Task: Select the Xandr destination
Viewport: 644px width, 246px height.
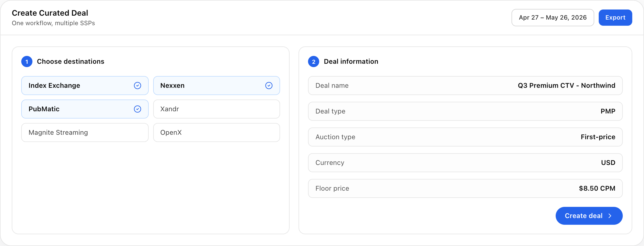Action: point(217,109)
